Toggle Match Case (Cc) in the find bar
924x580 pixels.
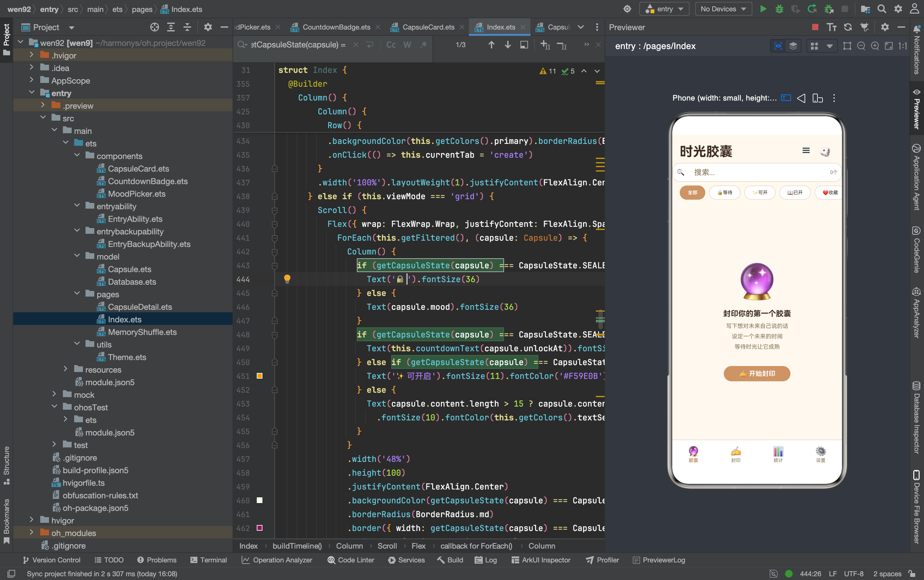pyautogui.click(x=391, y=45)
